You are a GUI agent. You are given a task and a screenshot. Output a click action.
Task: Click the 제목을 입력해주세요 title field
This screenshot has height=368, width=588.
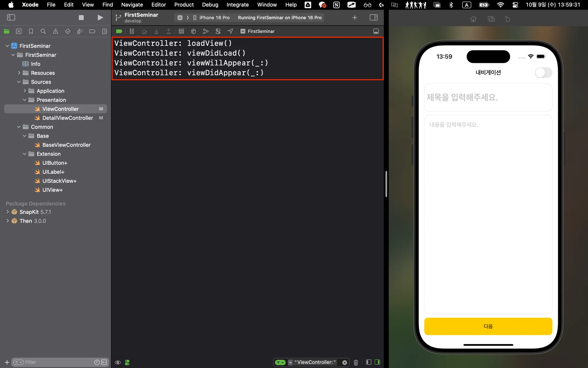coord(488,97)
